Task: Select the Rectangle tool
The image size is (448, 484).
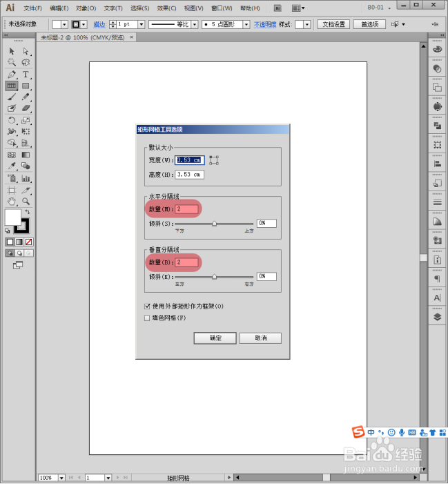Action: point(26,86)
